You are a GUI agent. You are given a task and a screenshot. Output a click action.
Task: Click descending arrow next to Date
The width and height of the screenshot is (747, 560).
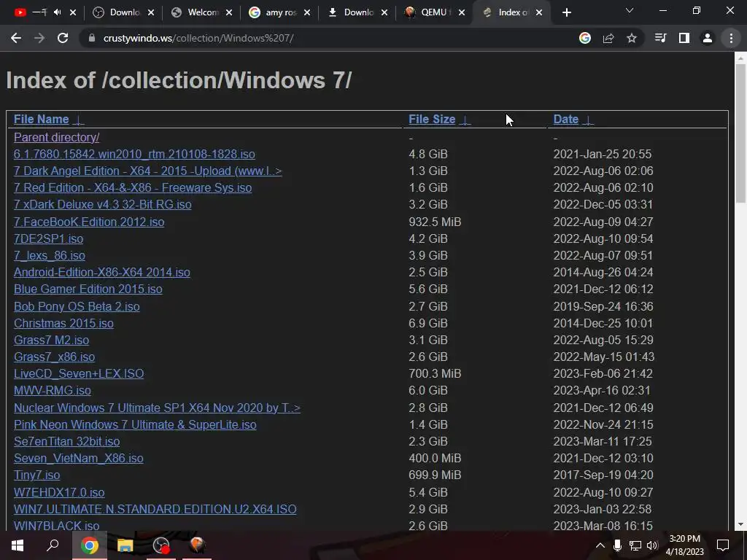pos(588,120)
